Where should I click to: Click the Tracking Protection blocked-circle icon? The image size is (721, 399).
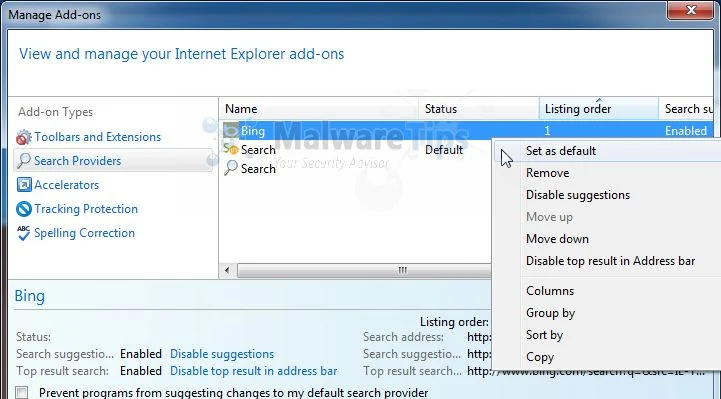(x=23, y=209)
